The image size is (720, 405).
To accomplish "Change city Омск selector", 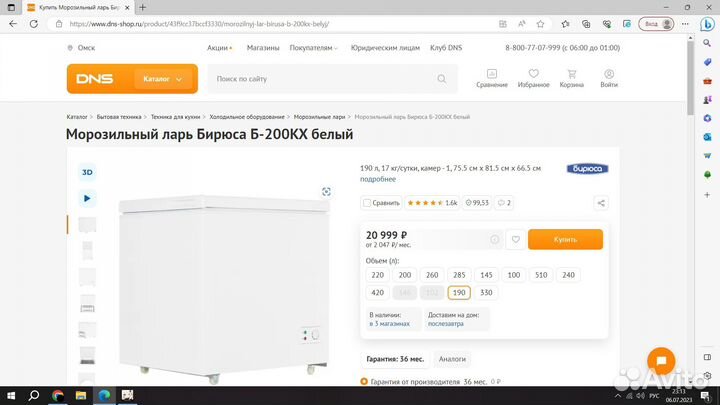I will pyautogui.click(x=81, y=48).
